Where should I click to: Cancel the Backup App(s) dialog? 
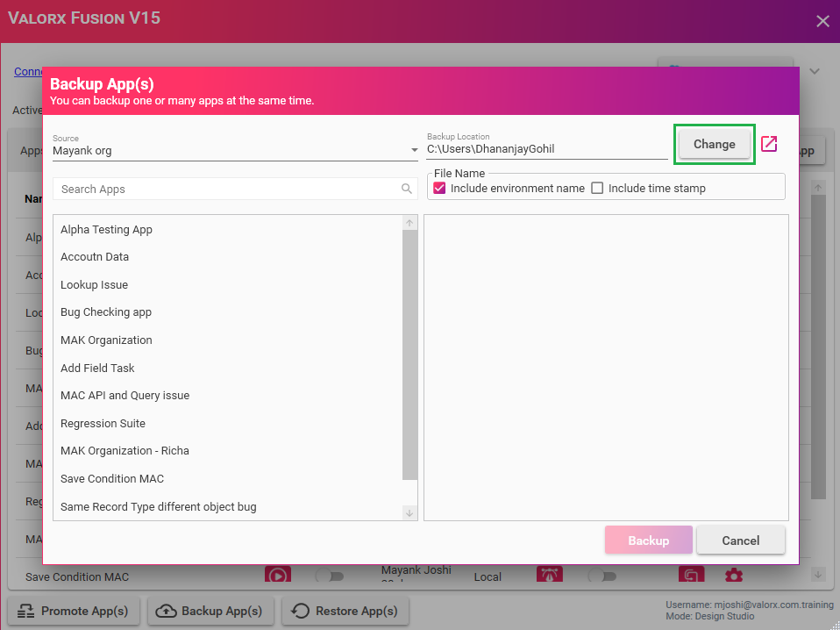[x=740, y=540]
